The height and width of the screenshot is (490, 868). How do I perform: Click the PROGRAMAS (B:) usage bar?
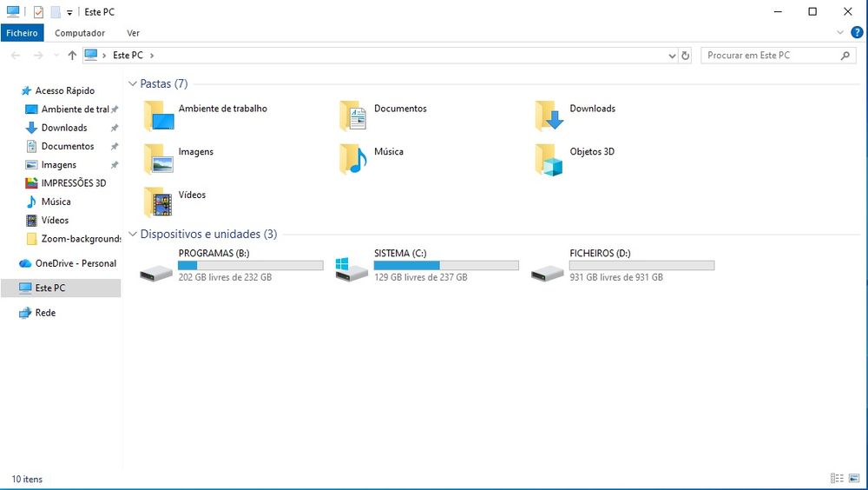(251, 266)
